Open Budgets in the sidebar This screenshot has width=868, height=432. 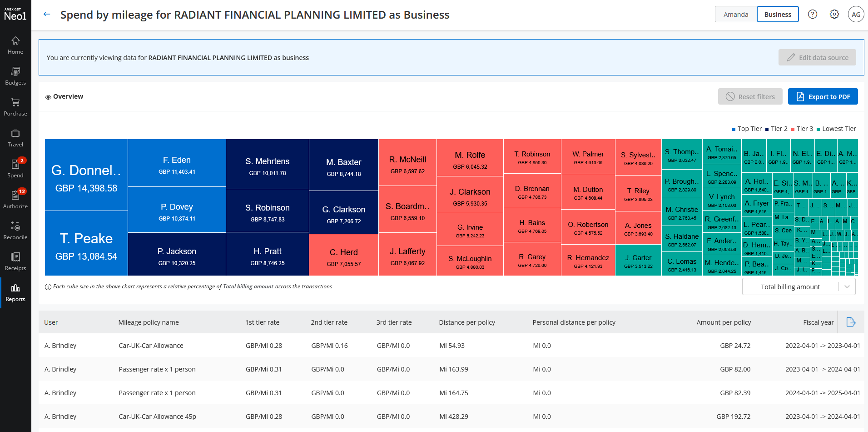tap(15, 76)
